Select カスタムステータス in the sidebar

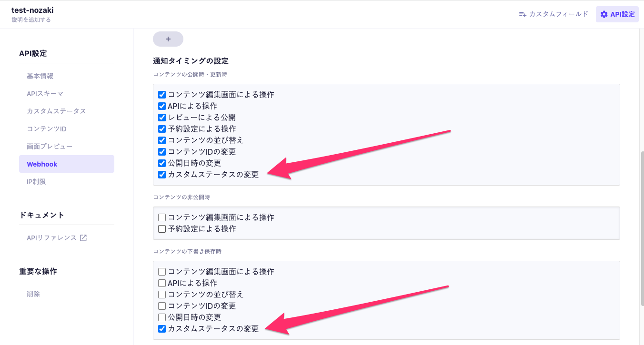[56, 111]
